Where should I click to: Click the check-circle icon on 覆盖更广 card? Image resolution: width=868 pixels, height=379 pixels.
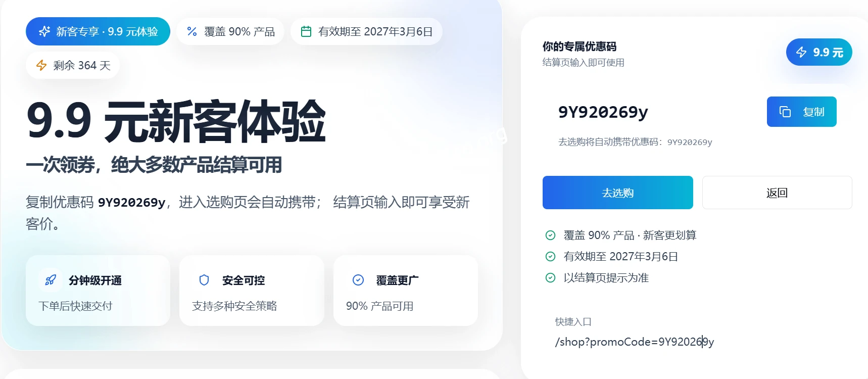358,280
